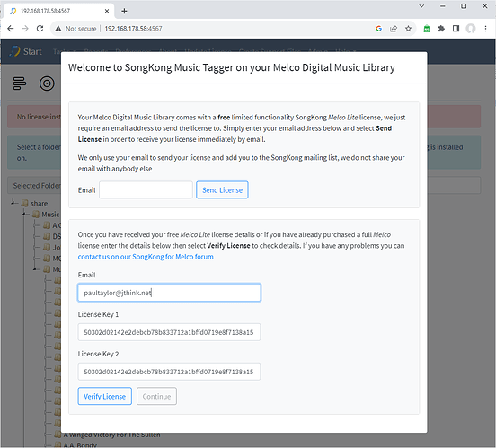The width and height of the screenshot is (496, 448).
Task: Click the SongKong logo in navbar
Action: tap(14, 51)
